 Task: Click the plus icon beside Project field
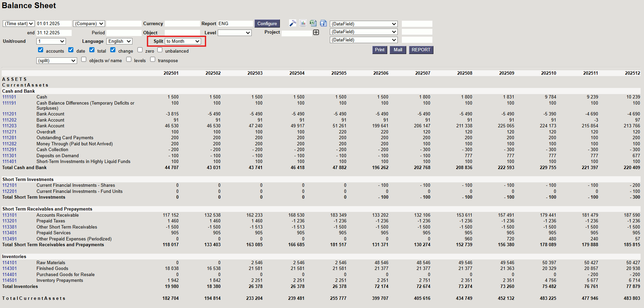point(316,32)
